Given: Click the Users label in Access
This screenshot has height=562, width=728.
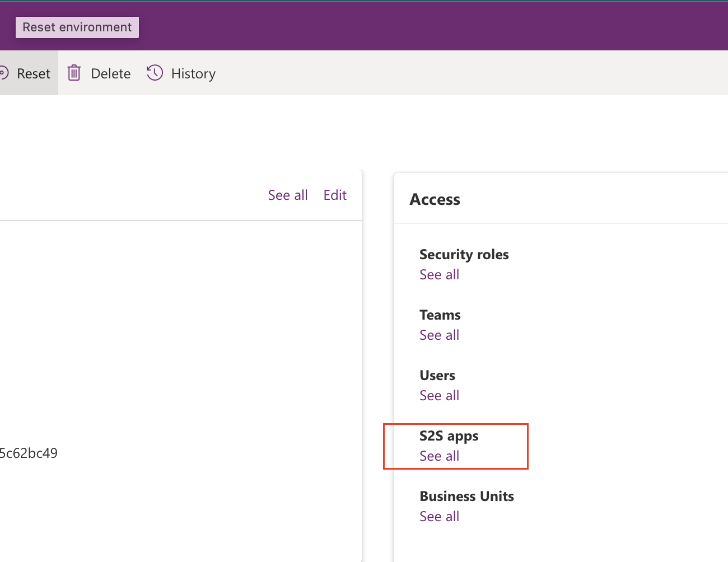Looking at the screenshot, I should [x=437, y=375].
